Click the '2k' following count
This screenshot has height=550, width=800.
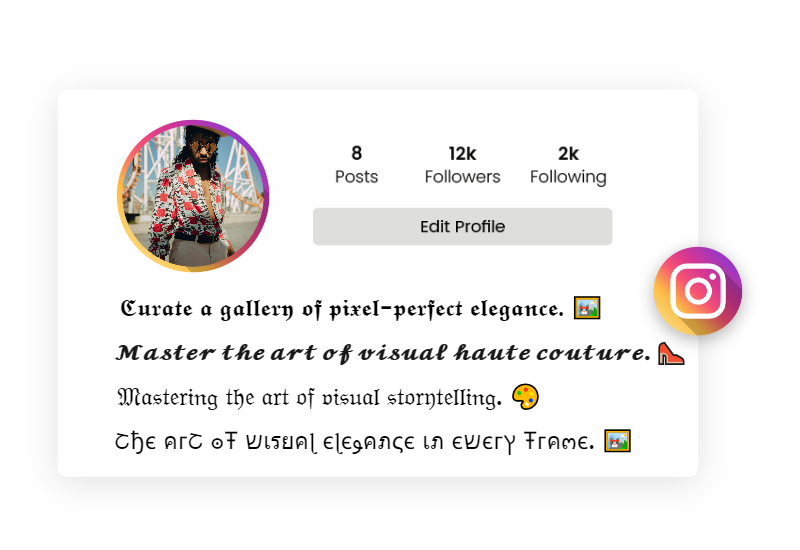pyautogui.click(x=568, y=153)
